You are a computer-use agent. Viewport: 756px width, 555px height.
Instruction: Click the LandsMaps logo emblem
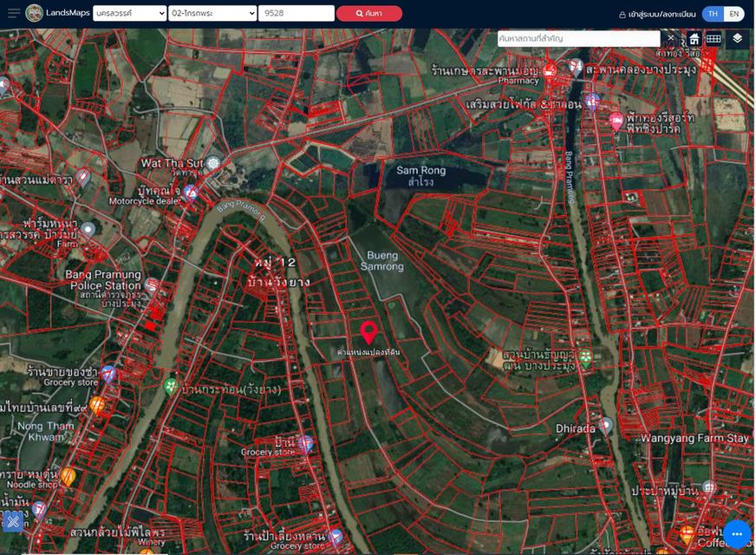tap(35, 13)
